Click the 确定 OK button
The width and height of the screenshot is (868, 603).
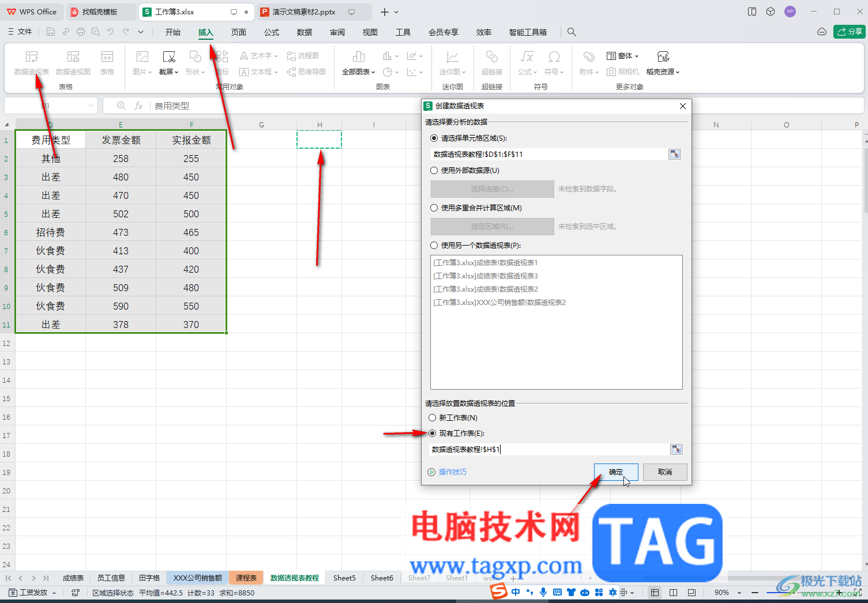pyautogui.click(x=616, y=472)
